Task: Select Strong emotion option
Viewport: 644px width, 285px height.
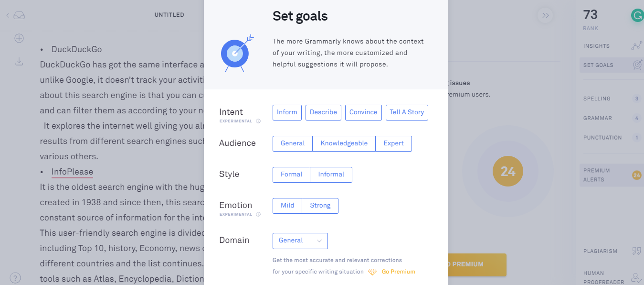Action: pos(320,206)
